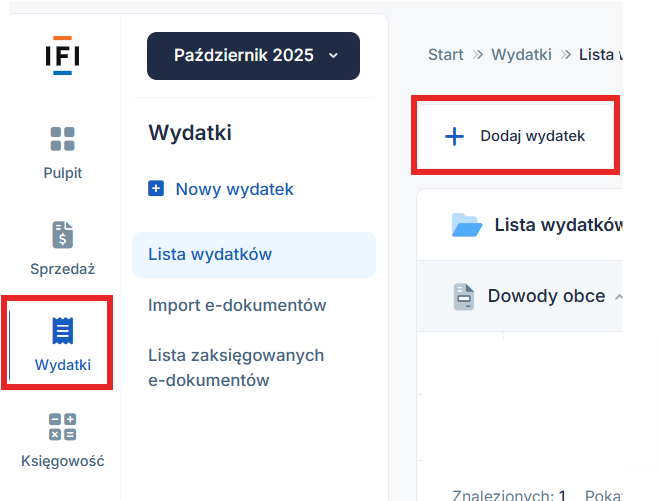The width and height of the screenshot is (659, 501).
Task: Open the Październik 2025 period dropdown
Action: point(252,55)
